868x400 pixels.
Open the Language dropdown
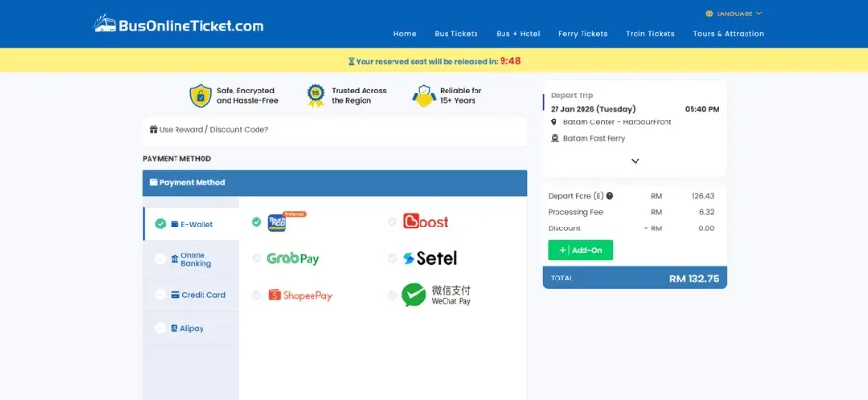734,13
